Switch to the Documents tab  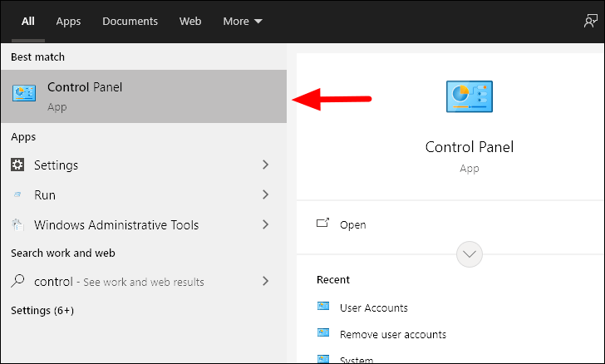coord(130,22)
